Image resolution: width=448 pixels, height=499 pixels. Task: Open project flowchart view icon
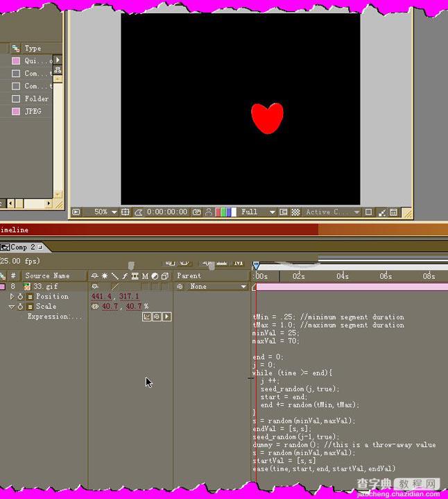[58, 69]
